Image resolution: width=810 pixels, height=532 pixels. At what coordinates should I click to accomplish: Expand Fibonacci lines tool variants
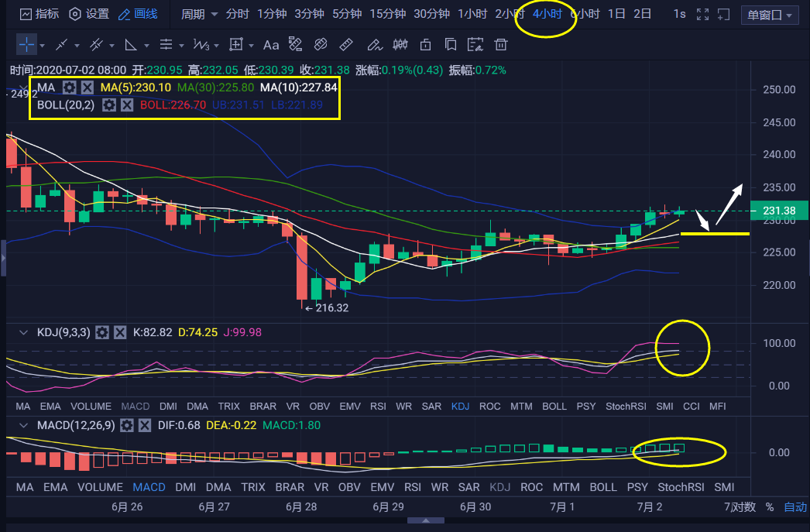pos(181,46)
